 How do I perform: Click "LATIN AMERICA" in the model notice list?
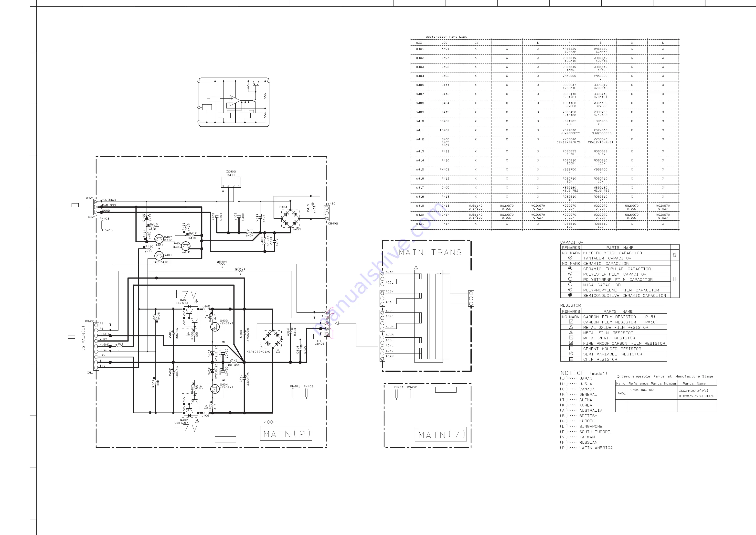point(596,448)
